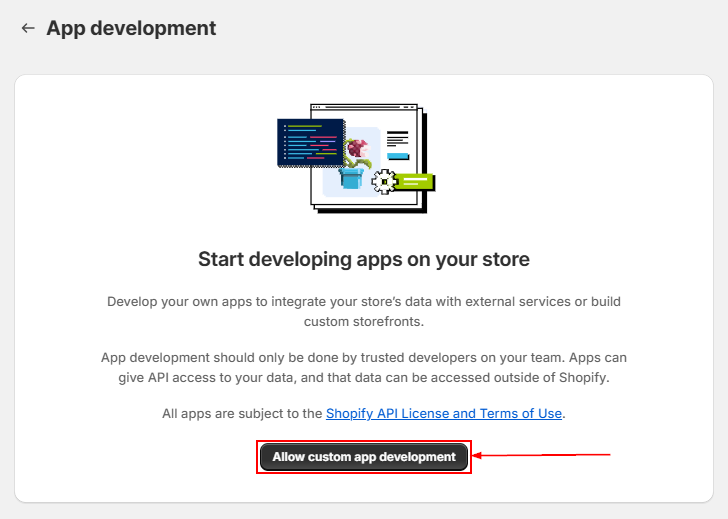Open Shopify API License and Terms link

444,413
